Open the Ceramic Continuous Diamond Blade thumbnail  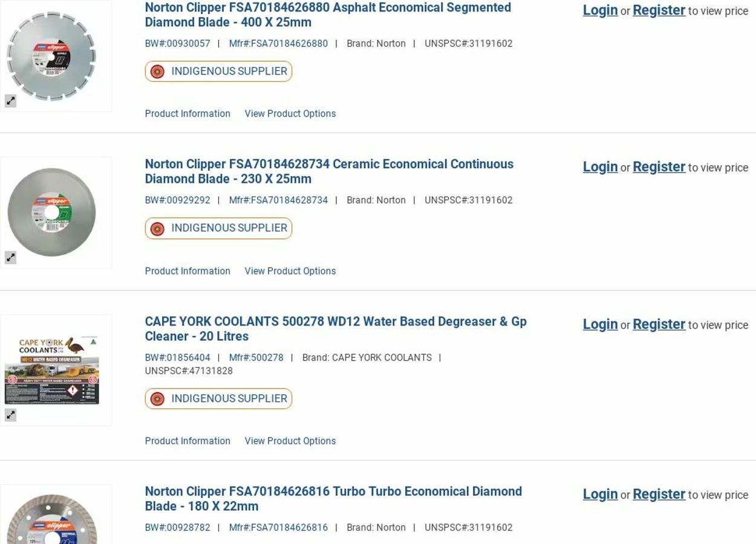(x=51, y=212)
